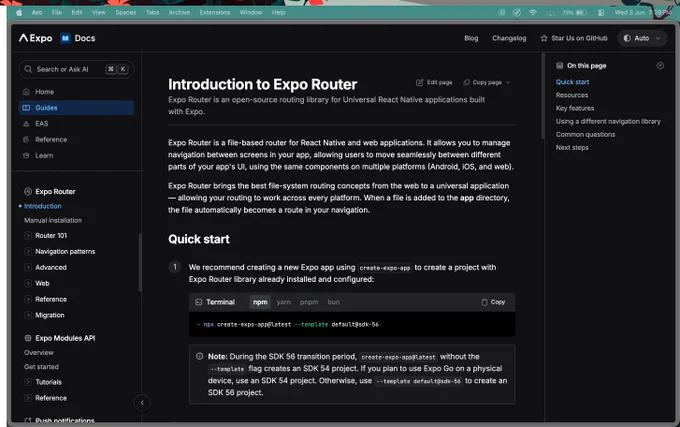
Task: Open the Spaces menu
Action: (125, 13)
